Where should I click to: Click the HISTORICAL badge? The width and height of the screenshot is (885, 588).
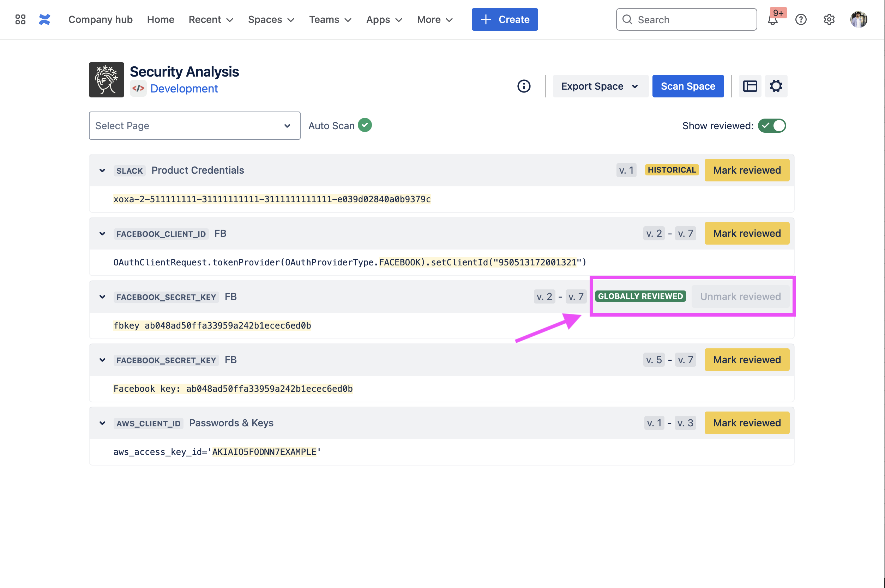click(672, 170)
